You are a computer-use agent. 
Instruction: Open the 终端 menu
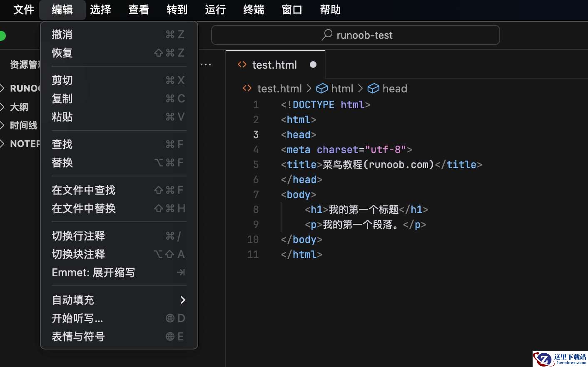pos(254,10)
